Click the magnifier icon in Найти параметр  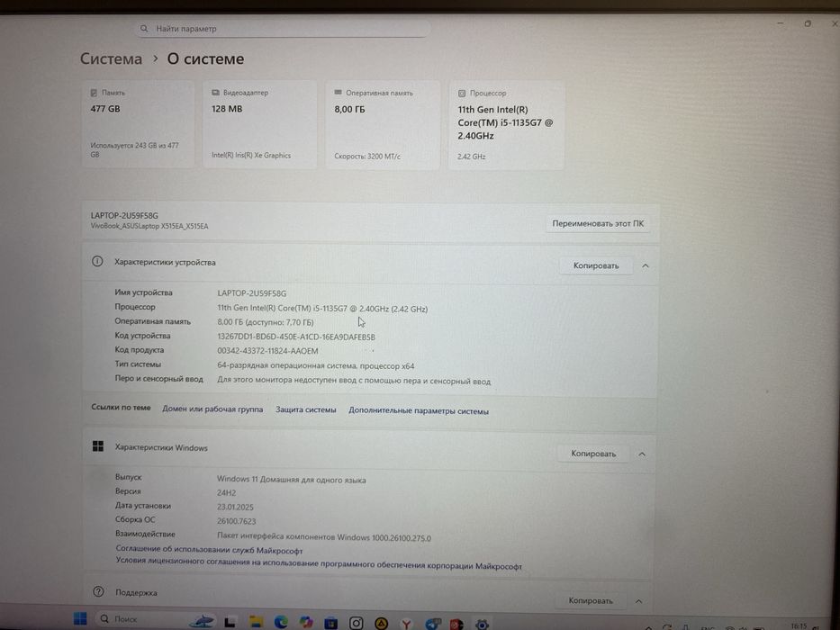click(143, 29)
